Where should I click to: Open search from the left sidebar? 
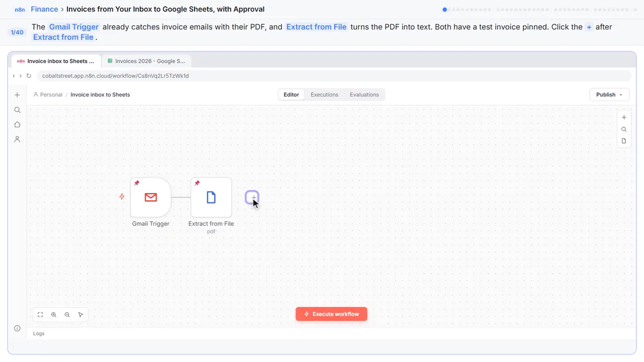(x=17, y=110)
